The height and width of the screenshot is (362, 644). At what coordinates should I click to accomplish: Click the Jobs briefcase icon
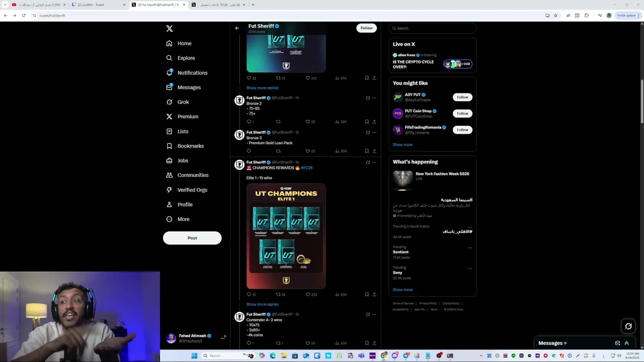pos(170,160)
